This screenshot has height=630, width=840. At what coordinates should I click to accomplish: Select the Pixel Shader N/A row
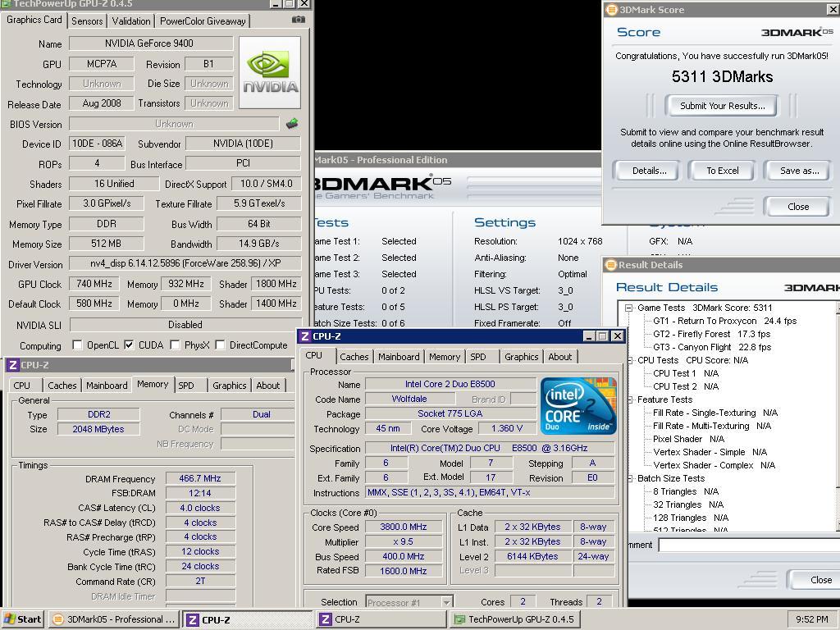[x=688, y=440]
